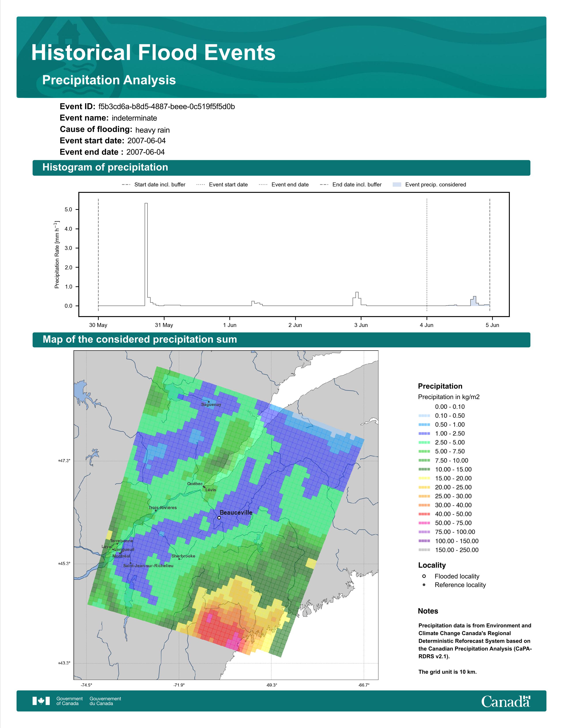This screenshot has height=728, width=563.
Task: Click the Canada wordmark logo
Action: pos(506,701)
